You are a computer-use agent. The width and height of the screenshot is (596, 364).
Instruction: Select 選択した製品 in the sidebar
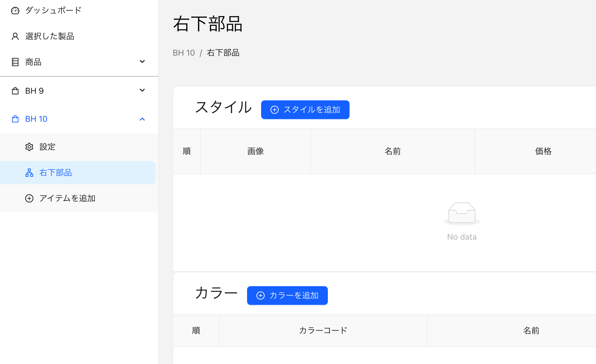coord(49,36)
